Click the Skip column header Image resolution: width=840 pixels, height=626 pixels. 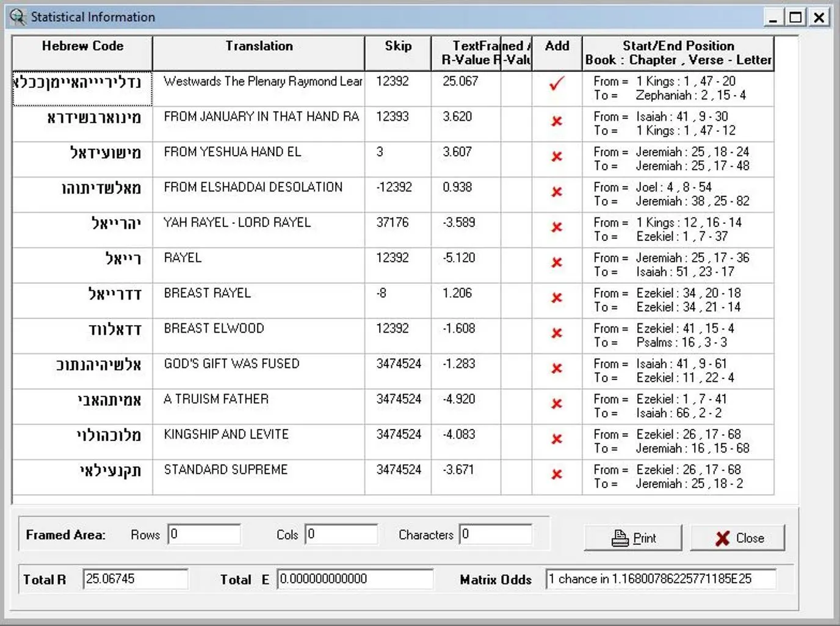click(x=398, y=53)
